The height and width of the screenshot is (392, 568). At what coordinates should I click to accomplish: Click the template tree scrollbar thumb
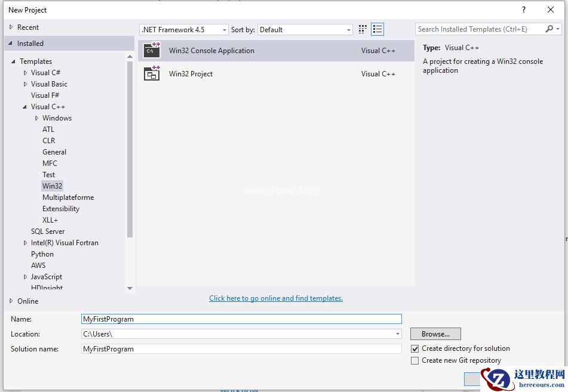tap(130, 149)
